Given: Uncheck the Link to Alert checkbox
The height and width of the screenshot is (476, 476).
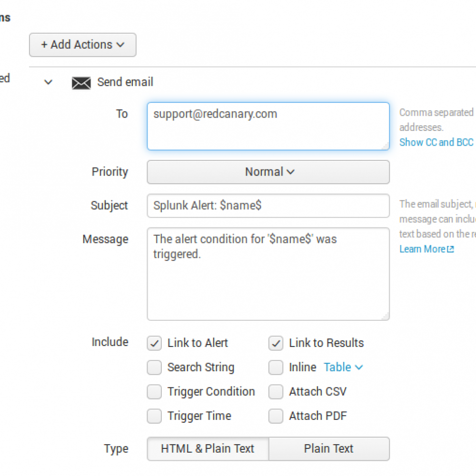Looking at the screenshot, I should coord(154,343).
